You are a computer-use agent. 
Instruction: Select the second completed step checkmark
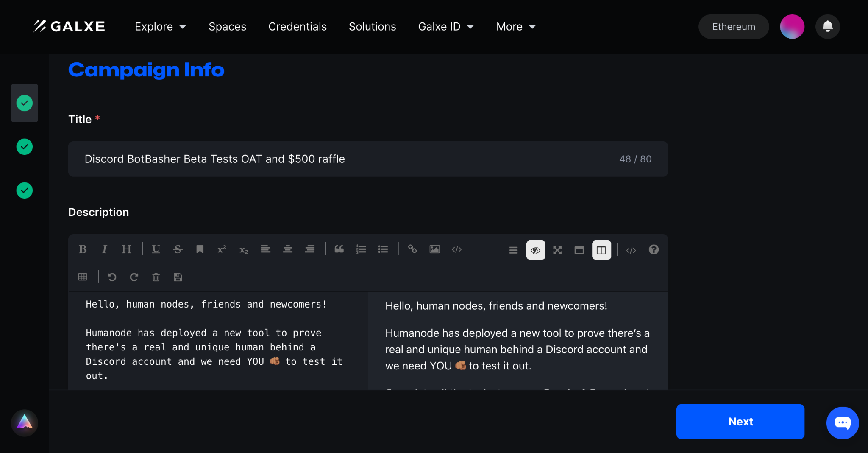tap(25, 147)
